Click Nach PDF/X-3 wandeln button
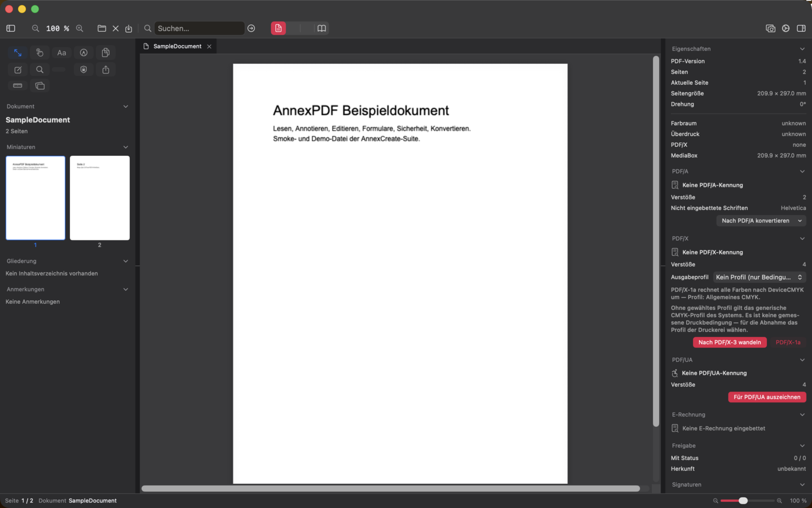This screenshot has height=508, width=812. coord(730,342)
